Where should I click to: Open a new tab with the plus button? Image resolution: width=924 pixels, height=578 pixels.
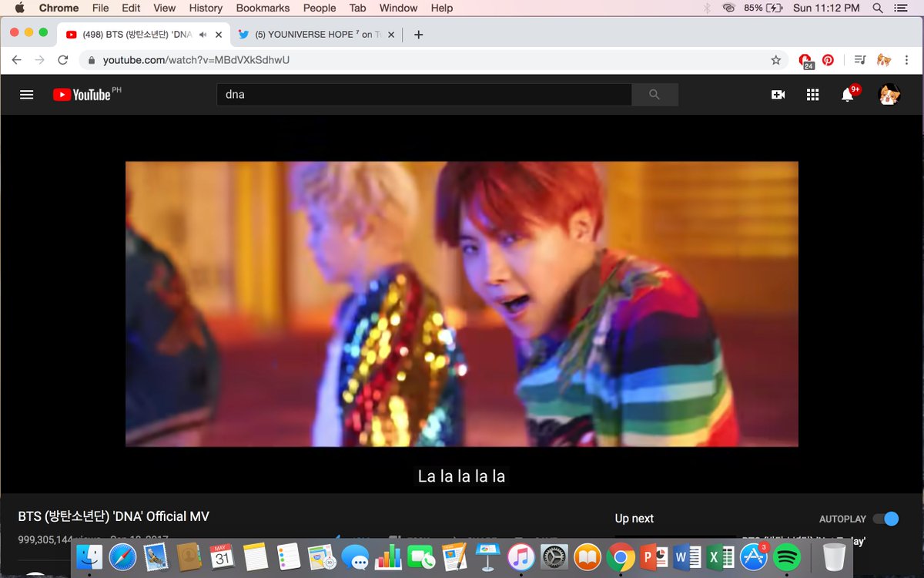click(x=419, y=35)
